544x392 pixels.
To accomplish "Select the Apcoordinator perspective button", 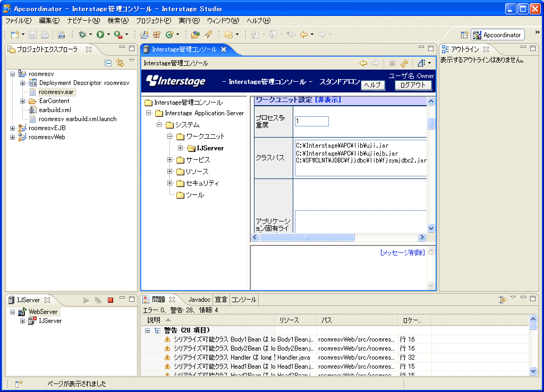I will (x=498, y=35).
